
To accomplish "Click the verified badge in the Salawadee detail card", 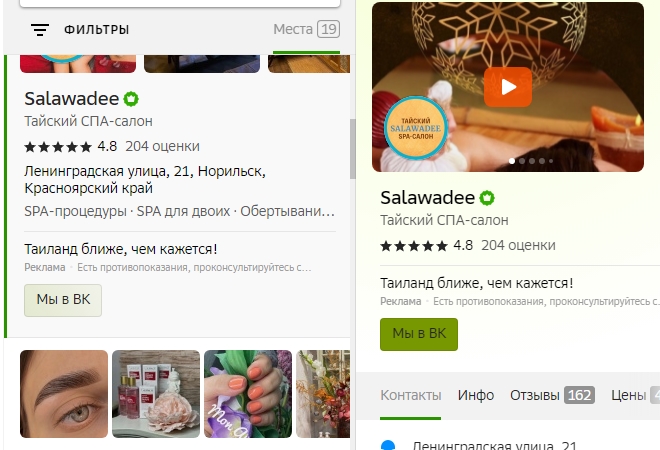I will 487,198.
